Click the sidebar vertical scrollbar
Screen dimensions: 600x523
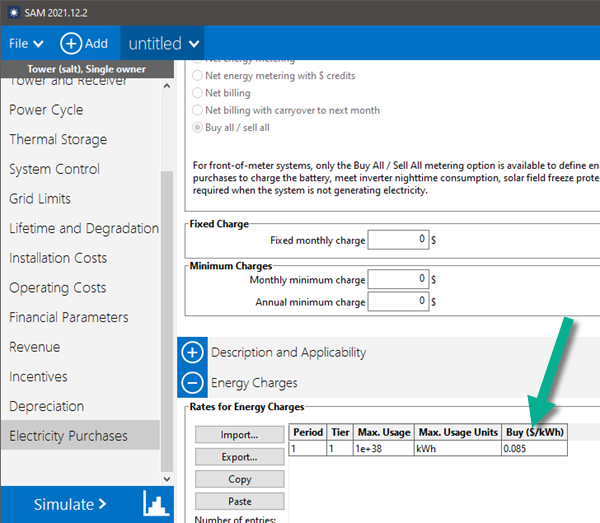[167, 300]
